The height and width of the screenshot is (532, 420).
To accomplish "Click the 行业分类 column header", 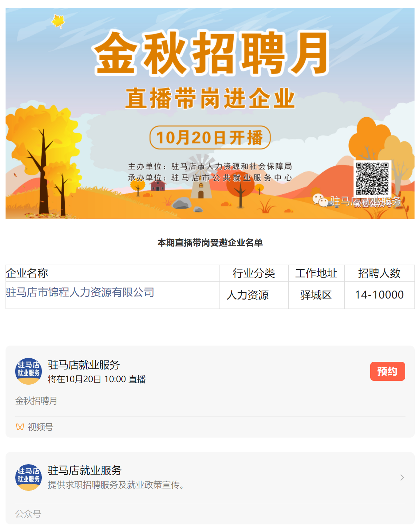I will 254,273.
